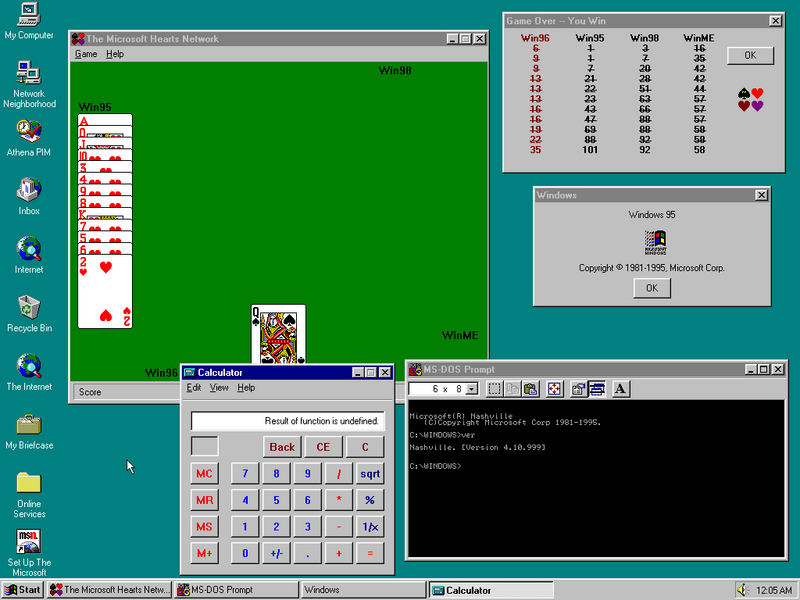Screen dimensions: 800x600
Task: Click the Ace of hearts card in Win95 stack
Action: [105, 120]
